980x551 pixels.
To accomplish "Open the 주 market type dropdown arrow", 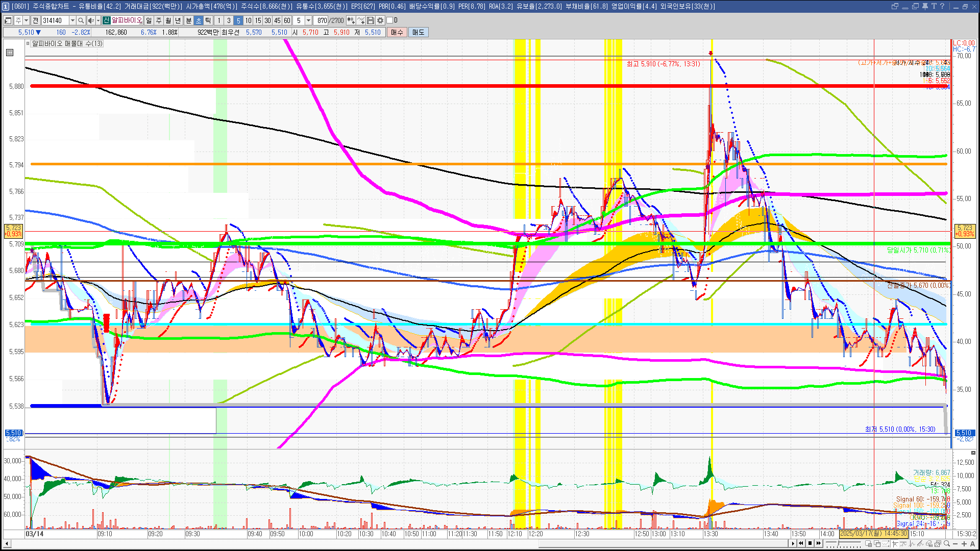I will tap(26, 20).
